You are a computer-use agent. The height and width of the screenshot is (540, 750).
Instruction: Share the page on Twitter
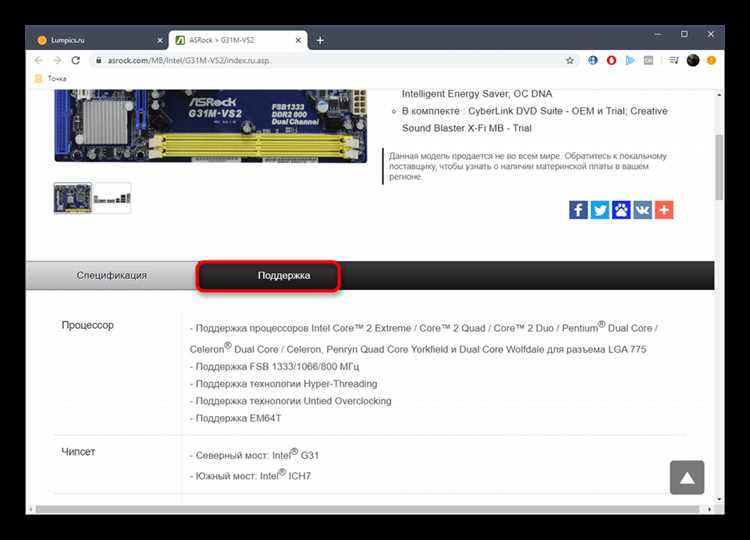point(600,210)
